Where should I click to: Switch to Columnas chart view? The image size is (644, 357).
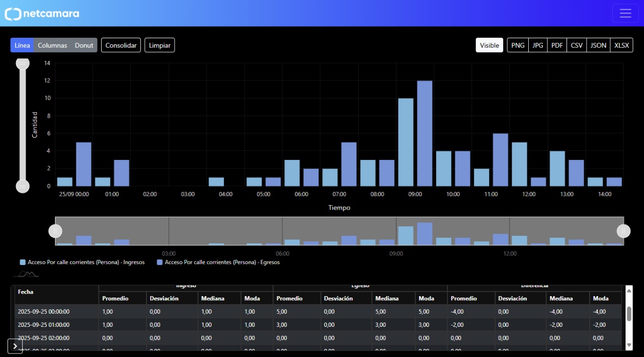[52, 45]
